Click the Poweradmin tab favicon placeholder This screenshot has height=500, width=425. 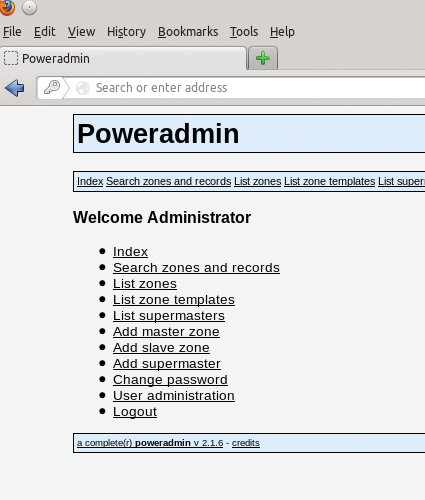click(11, 58)
